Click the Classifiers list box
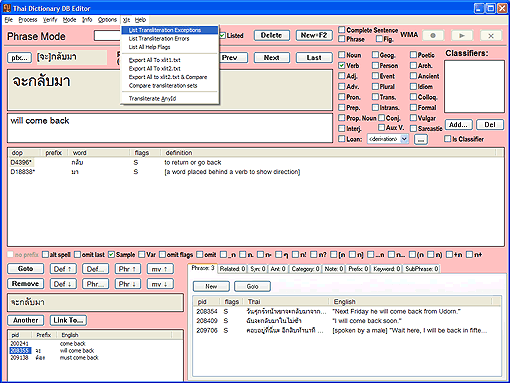The height and width of the screenshot is (383, 510). coord(474,87)
